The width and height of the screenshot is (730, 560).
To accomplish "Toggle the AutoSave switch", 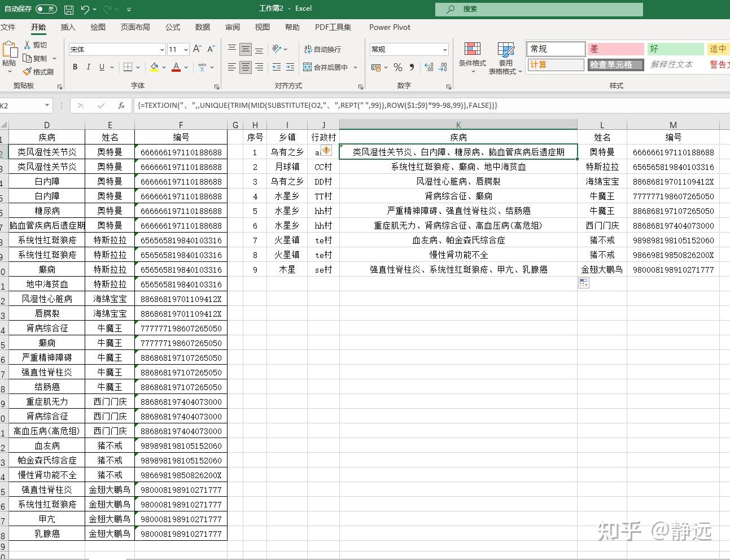I will point(46,9).
